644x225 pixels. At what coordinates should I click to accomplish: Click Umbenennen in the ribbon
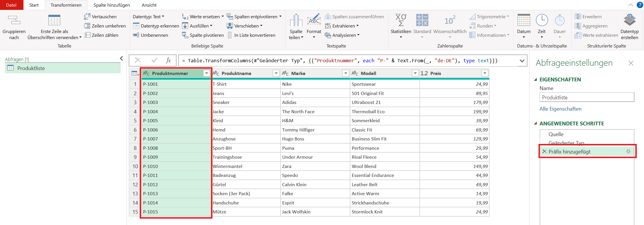coord(150,35)
